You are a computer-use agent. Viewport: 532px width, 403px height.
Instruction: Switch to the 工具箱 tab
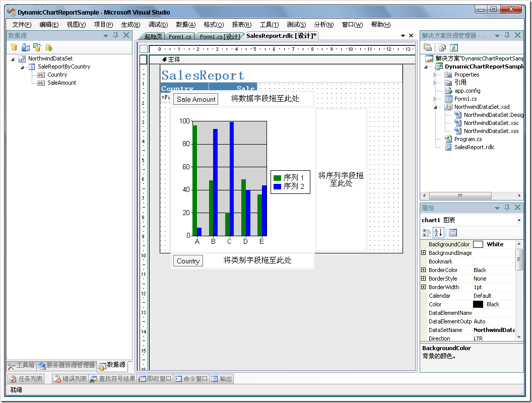21,365
